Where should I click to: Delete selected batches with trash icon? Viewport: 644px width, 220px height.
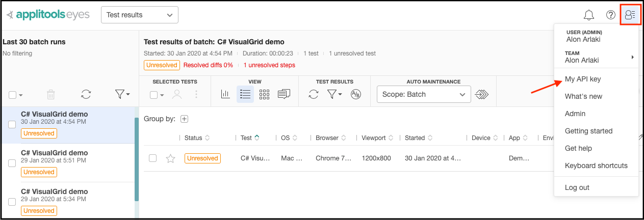pyautogui.click(x=51, y=94)
